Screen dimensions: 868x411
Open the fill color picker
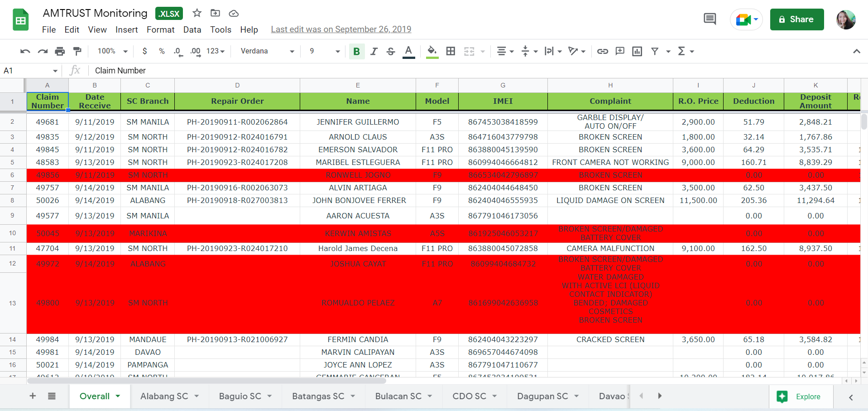pyautogui.click(x=432, y=51)
